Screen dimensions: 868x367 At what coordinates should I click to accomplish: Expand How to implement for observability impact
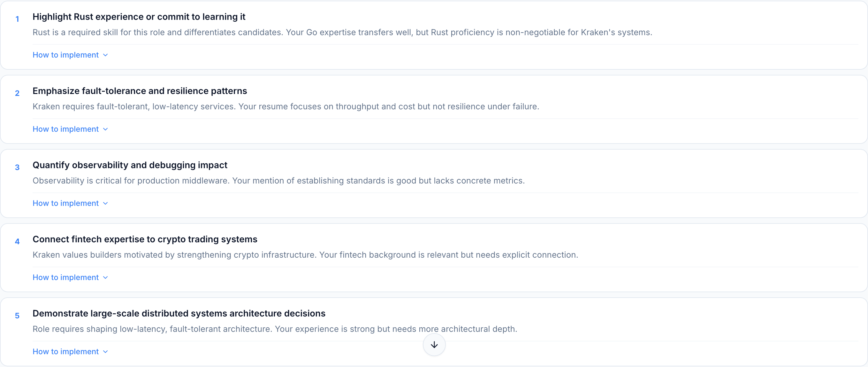(66, 203)
